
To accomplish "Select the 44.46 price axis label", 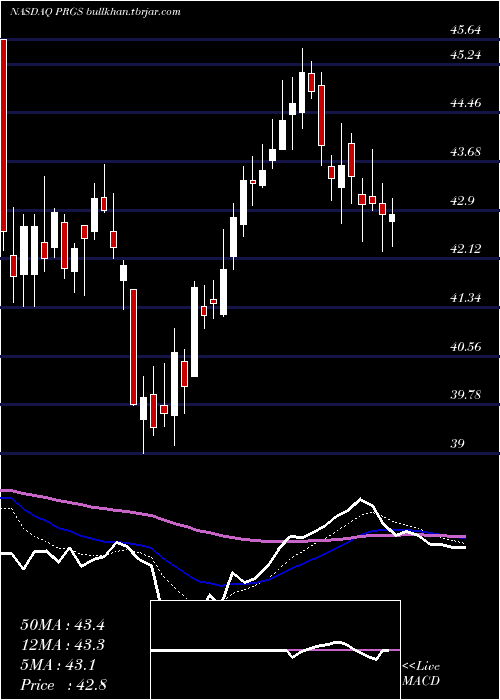I will click(x=466, y=103).
